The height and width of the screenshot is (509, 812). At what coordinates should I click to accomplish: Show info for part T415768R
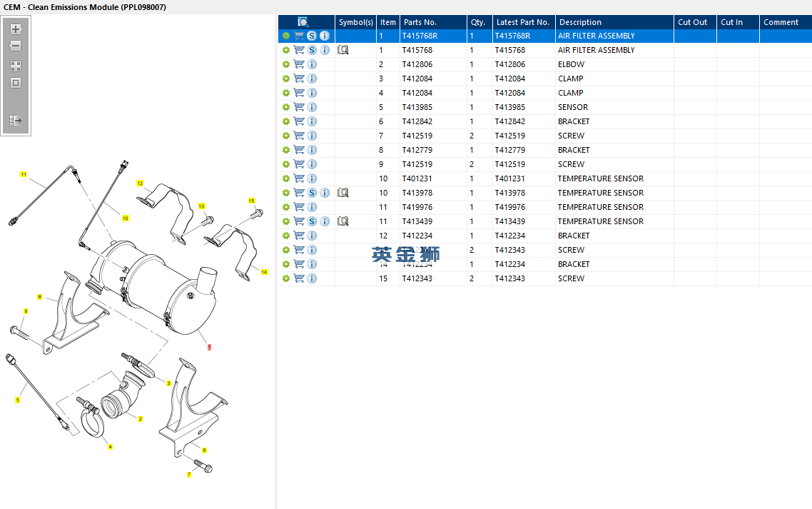tap(325, 36)
